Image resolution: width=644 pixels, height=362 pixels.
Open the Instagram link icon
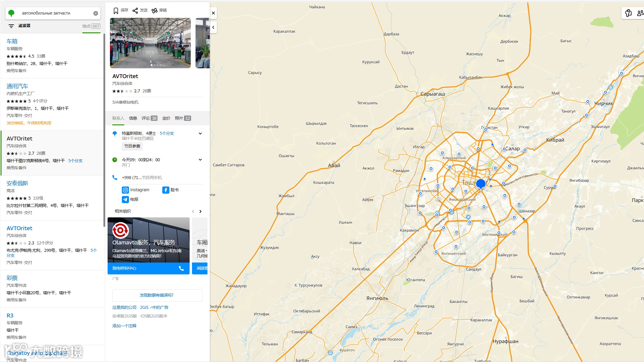125,190
